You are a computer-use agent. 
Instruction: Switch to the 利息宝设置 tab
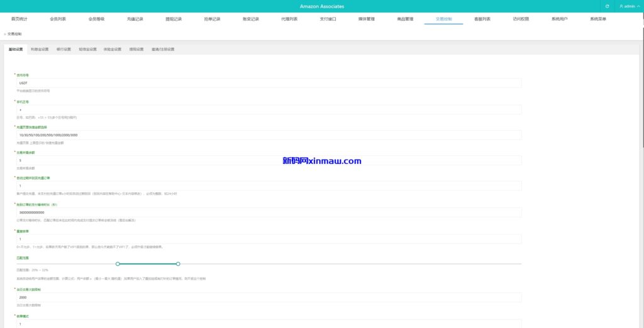40,48
